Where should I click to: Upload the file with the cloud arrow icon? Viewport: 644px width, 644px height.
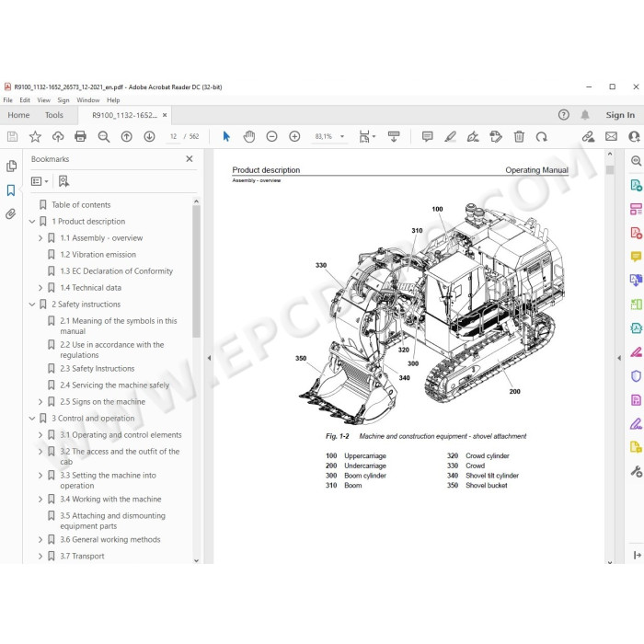58,136
